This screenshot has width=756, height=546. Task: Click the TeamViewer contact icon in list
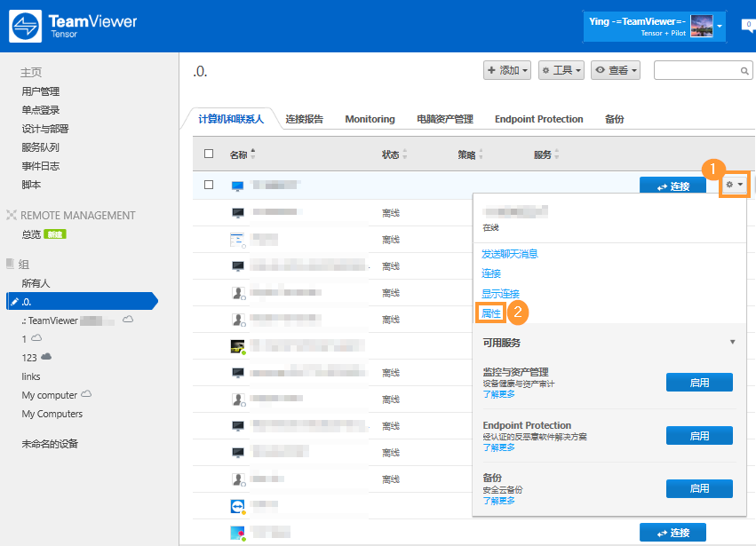coord(237,506)
